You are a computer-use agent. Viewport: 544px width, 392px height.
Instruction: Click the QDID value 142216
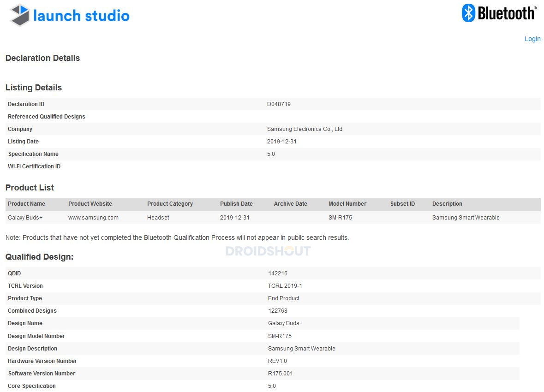coord(278,273)
